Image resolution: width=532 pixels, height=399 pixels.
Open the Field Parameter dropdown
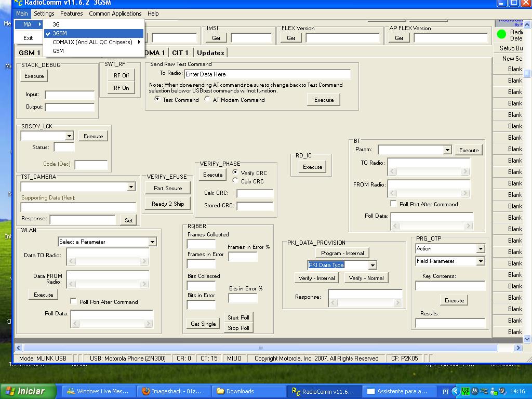[x=481, y=261]
